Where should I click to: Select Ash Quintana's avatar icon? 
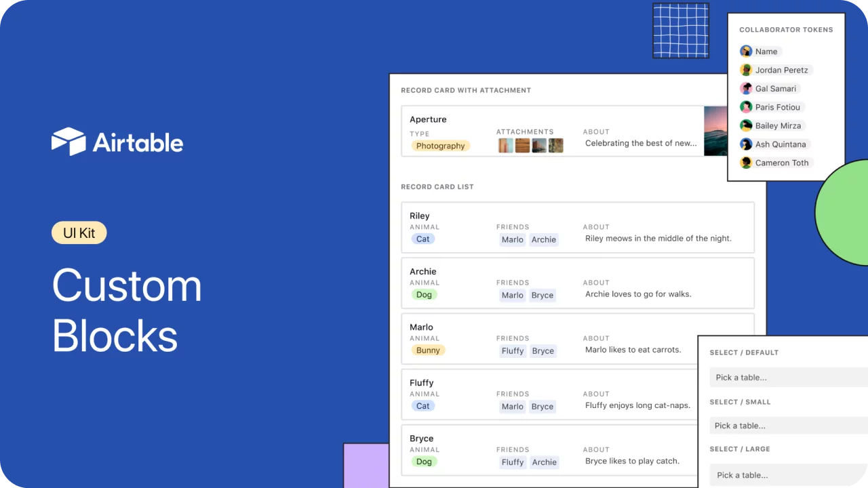[x=746, y=144]
